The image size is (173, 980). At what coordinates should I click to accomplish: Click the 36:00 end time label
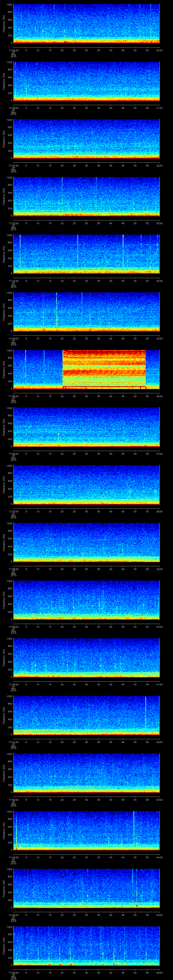click(159, 396)
